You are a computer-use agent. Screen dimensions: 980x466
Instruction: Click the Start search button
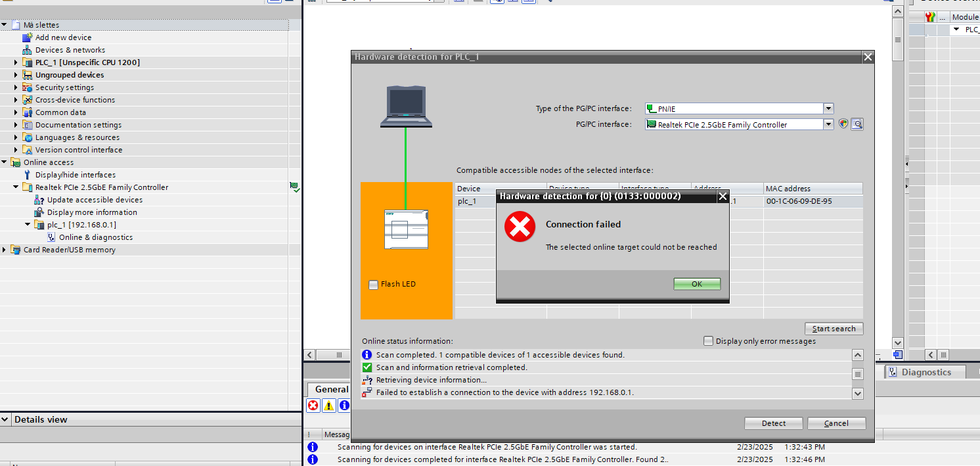click(834, 329)
